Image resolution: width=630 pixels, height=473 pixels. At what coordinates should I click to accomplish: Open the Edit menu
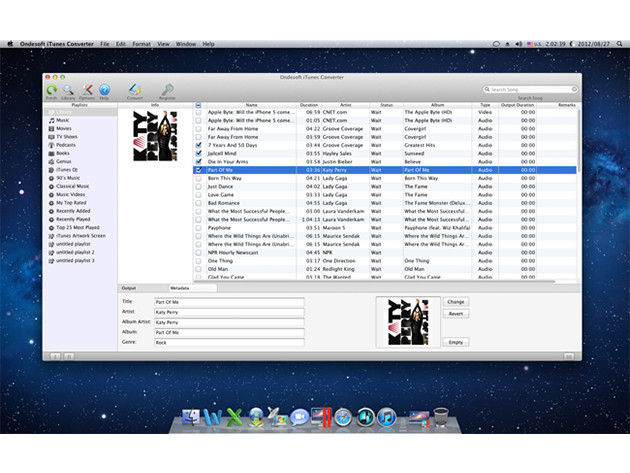pos(121,44)
